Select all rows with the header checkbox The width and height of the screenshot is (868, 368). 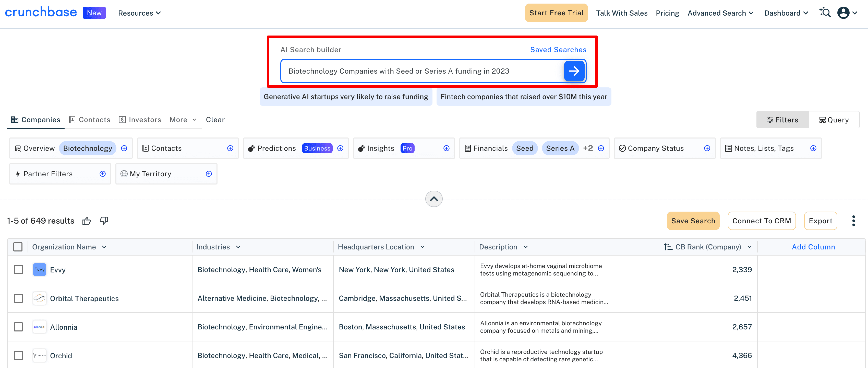(18, 247)
